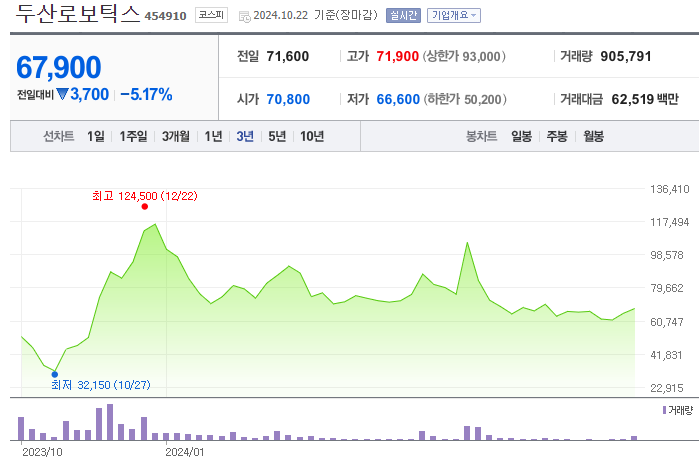Click the 하한가 50,200 text
The image size is (699, 459).
click(465, 99)
